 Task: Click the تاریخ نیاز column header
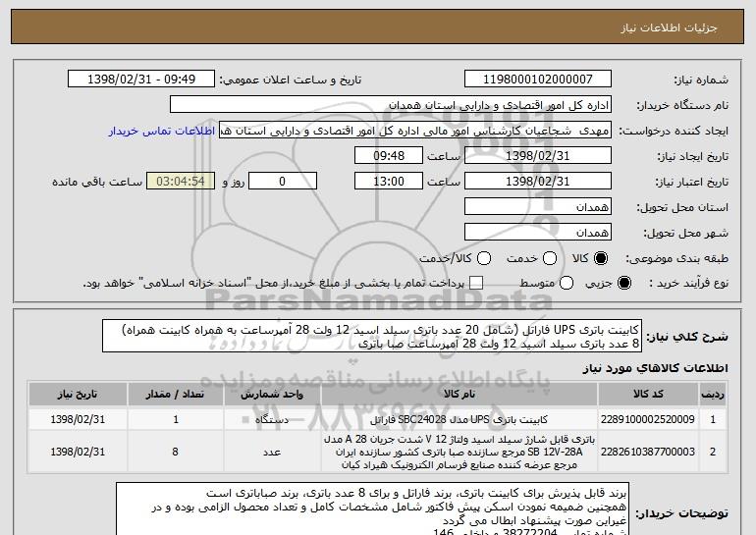(x=78, y=395)
